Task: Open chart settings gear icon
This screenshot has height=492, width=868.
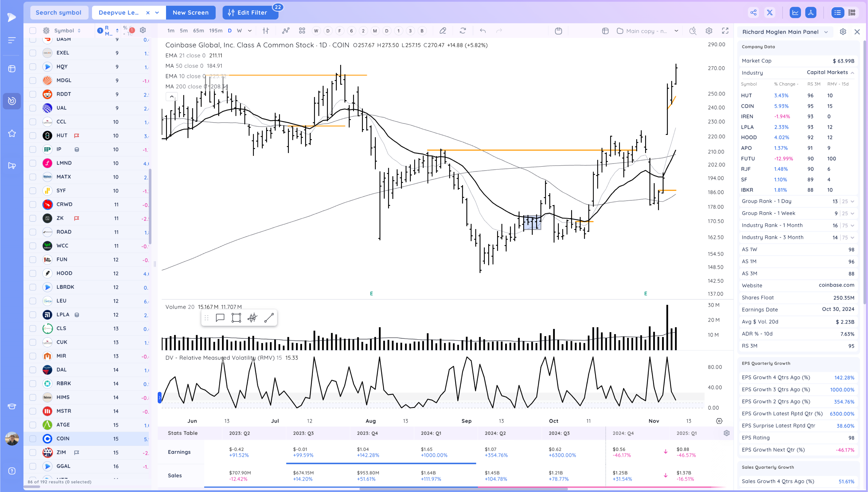Action: click(x=709, y=31)
